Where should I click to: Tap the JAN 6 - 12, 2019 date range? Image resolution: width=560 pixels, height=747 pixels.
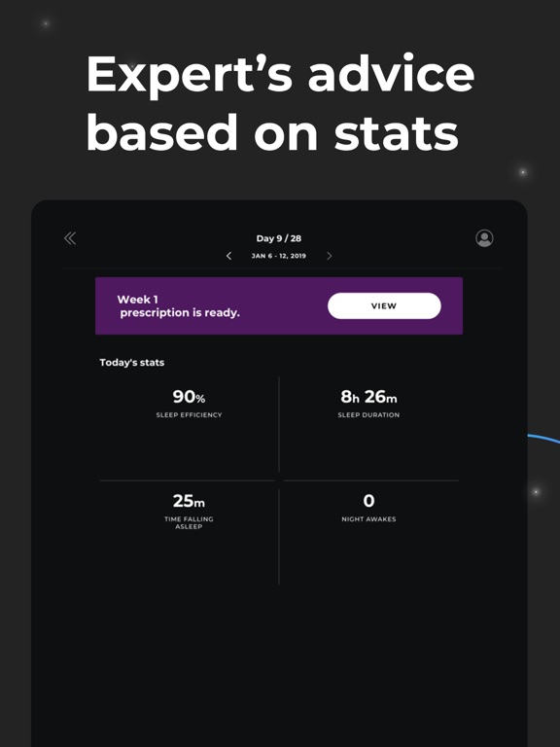click(279, 256)
